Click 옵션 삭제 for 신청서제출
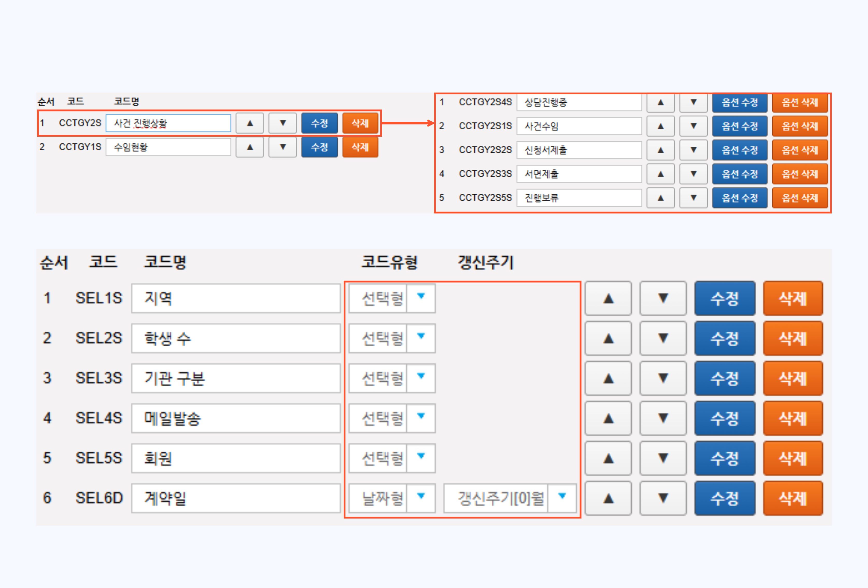This screenshot has width=868, height=588. pyautogui.click(x=800, y=150)
